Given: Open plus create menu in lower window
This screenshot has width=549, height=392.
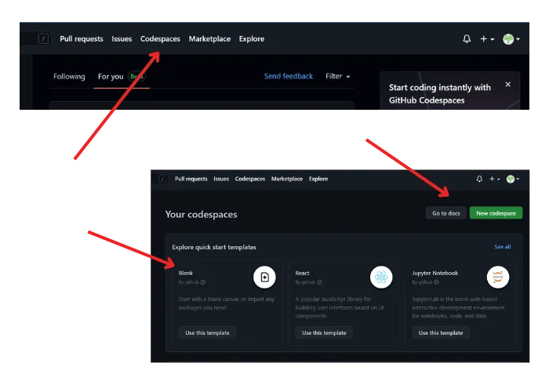Looking at the screenshot, I should (494, 179).
